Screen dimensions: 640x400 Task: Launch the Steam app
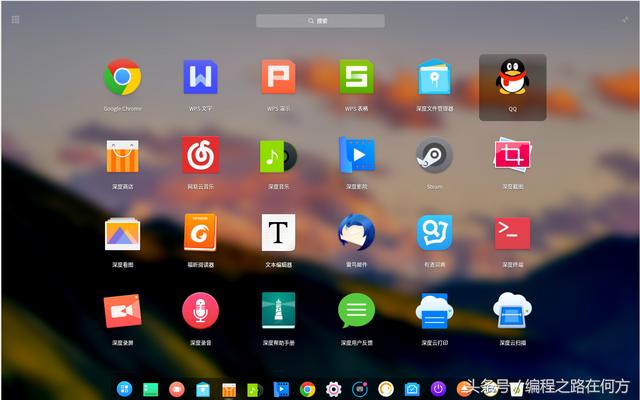pos(434,155)
